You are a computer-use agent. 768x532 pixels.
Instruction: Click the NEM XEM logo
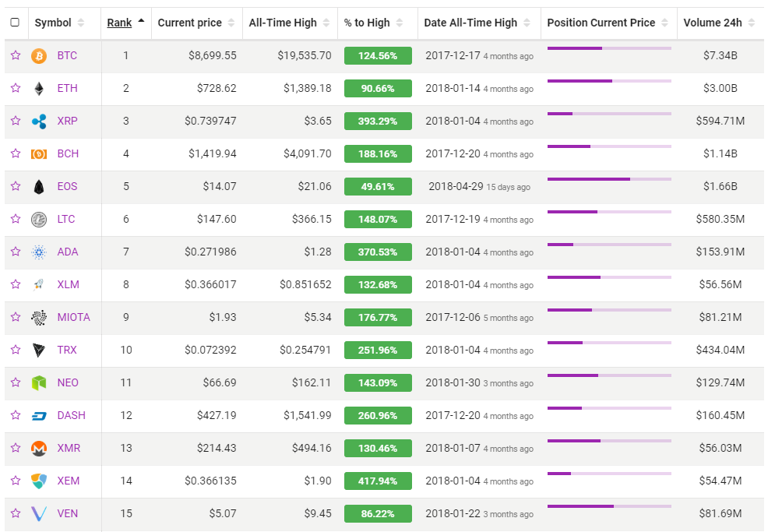coord(39,481)
